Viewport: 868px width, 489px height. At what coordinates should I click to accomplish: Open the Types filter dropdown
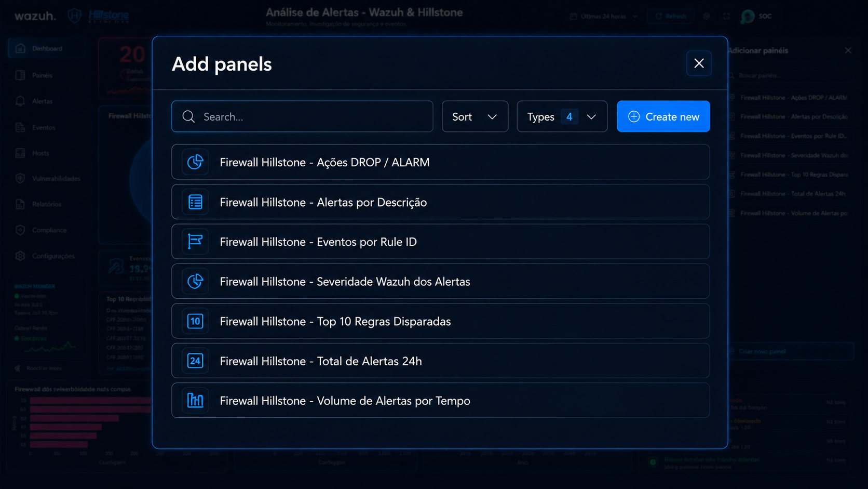[x=562, y=116]
